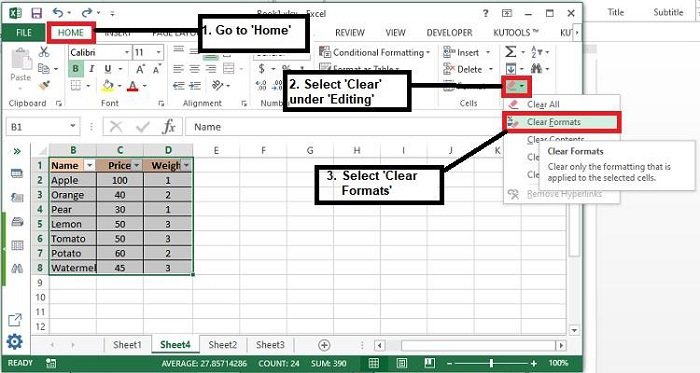Click the Format Painter brush icon
This screenshot has height=373, width=700.
(44, 85)
